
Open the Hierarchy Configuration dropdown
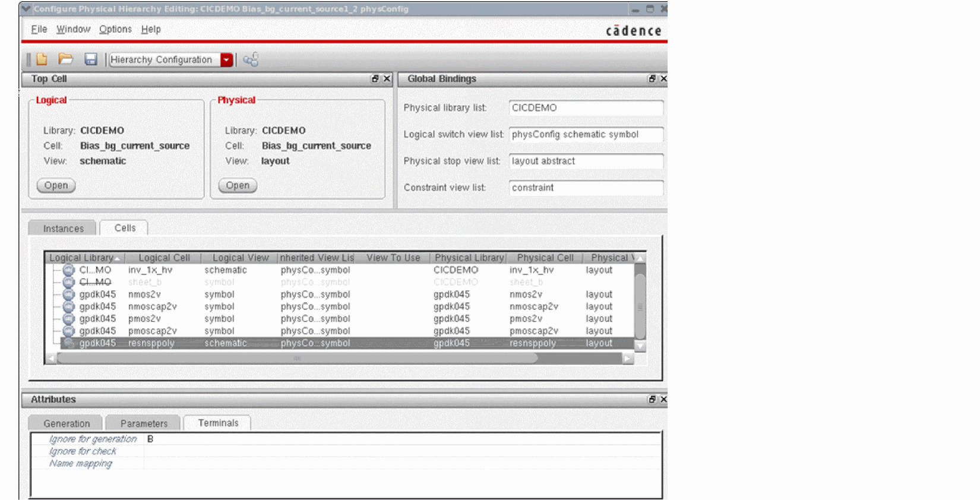226,59
